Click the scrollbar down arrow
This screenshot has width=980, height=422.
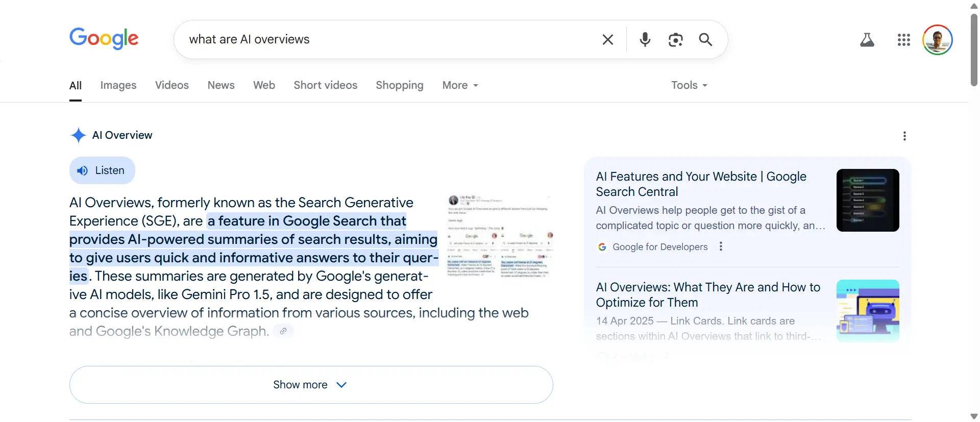(x=974, y=416)
